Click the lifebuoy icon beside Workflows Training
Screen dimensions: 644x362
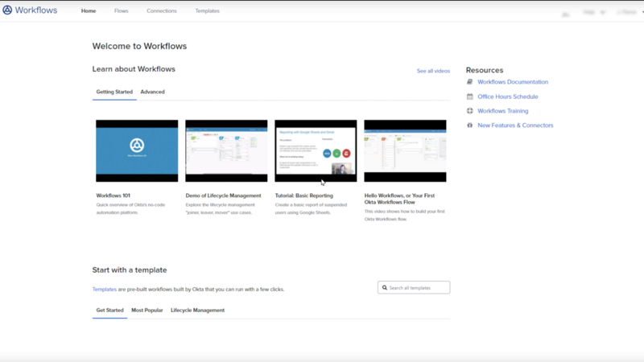(470, 111)
